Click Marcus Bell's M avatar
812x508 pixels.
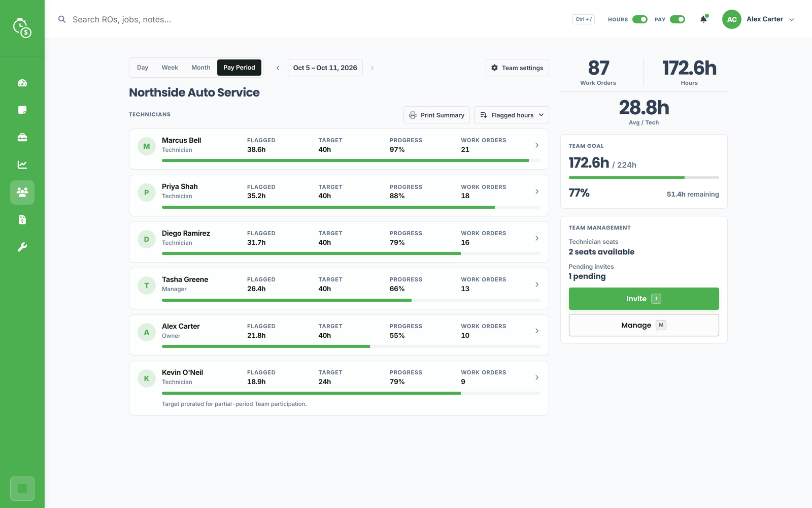point(147,146)
